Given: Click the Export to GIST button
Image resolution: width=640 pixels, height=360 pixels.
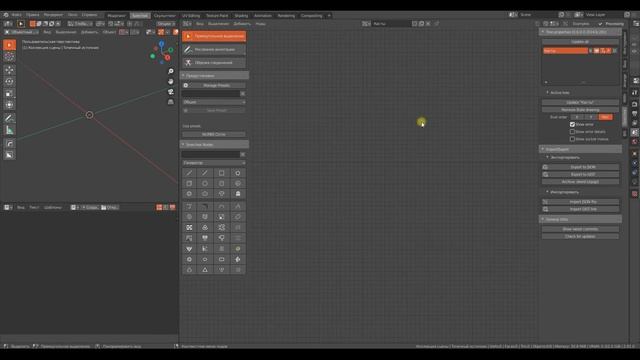Looking at the screenshot, I should tap(580, 175).
